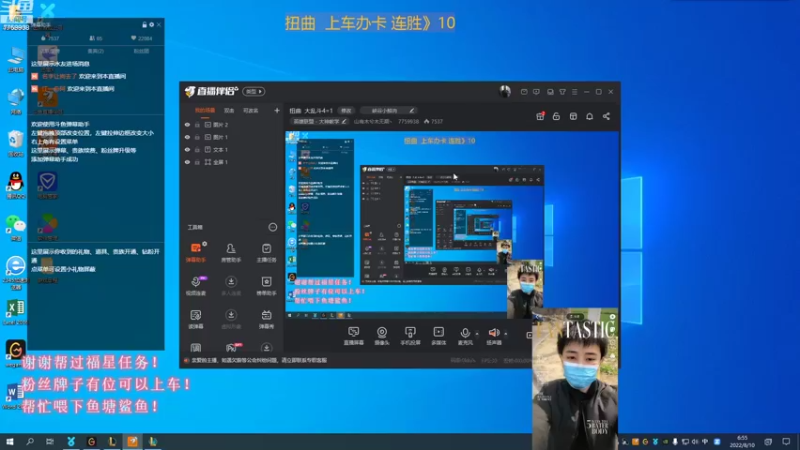Image resolution: width=800 pixels, height=450 pixels.
Task: Lock the 图片 2 source layer
Action: pos(197,124)
